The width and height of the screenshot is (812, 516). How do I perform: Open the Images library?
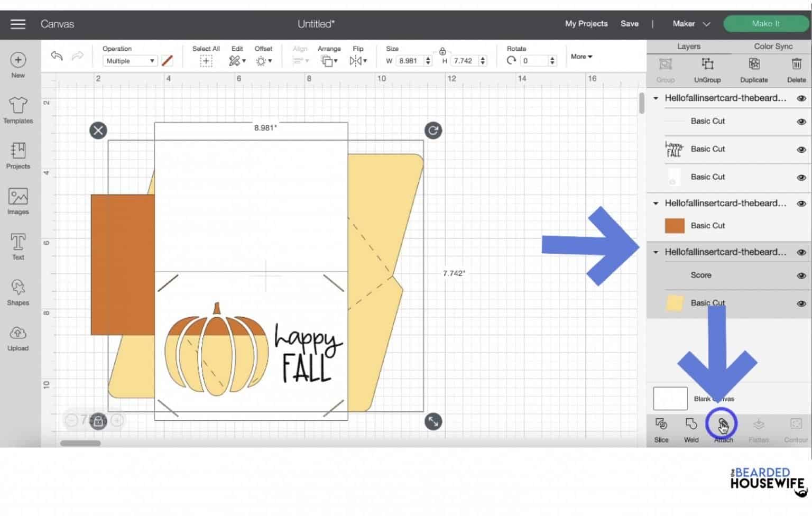click(18, 201)
